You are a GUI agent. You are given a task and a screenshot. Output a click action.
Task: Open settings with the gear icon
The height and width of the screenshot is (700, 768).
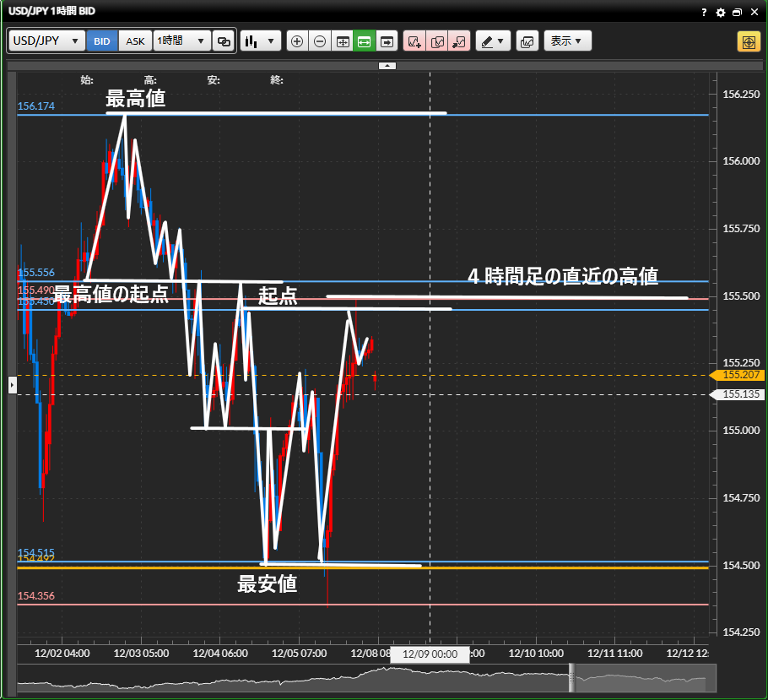pos(721,13)
